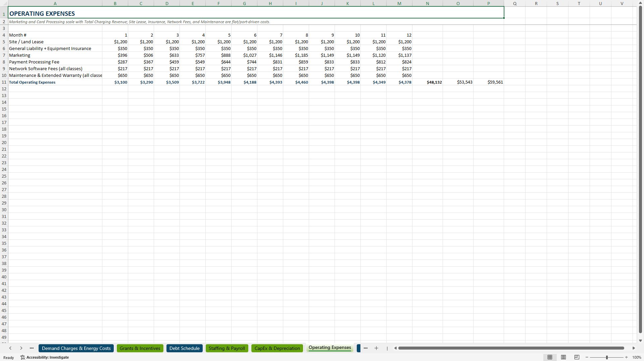Open sheet tab bar options dots
Viewport: 644px width, 361px height.
(x=387, y=348)
